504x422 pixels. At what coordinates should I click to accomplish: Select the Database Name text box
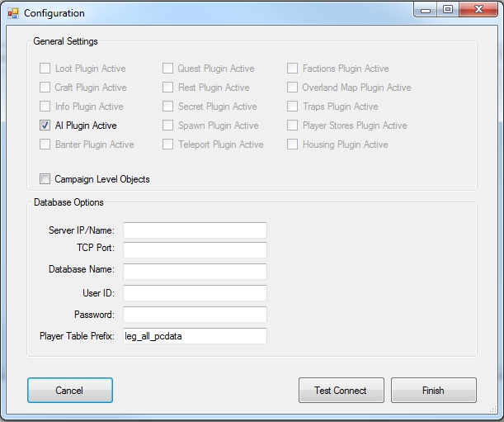pyautogui.click(x=195, y=271)
